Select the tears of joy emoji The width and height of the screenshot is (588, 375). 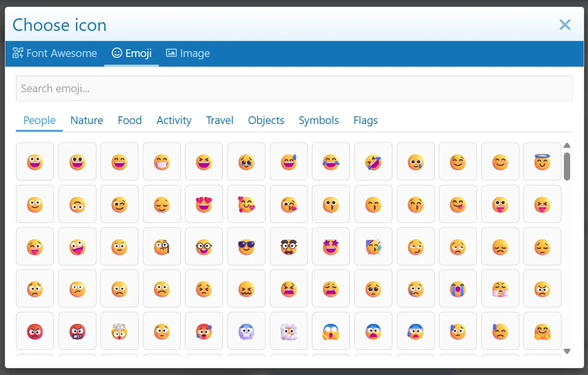click(331, 162)
